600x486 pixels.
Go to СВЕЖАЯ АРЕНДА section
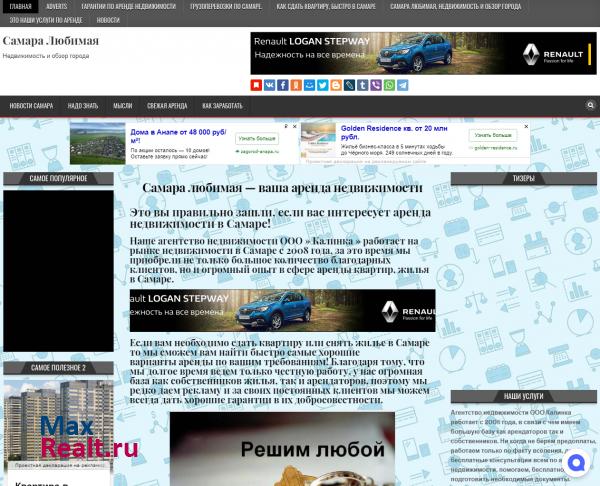(167, 106)
